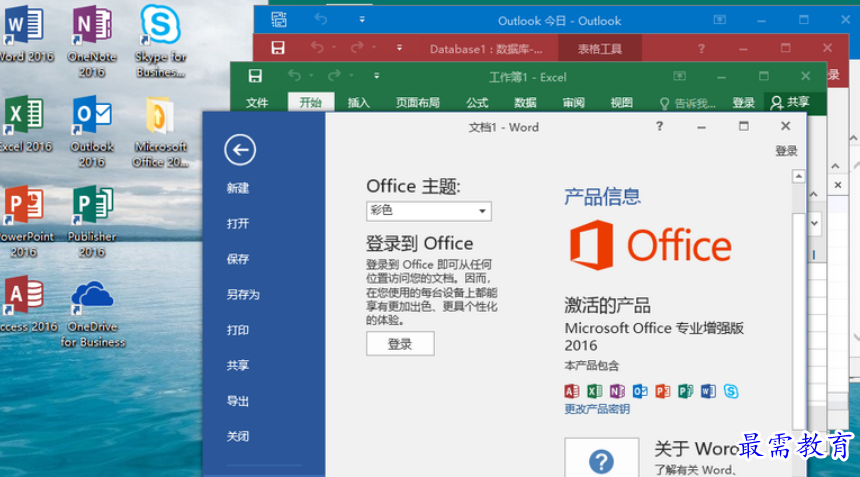The width and height of the screenshot is (860, 477).
Task: Click the Excel icon in product included list
Action: point(595,391)
